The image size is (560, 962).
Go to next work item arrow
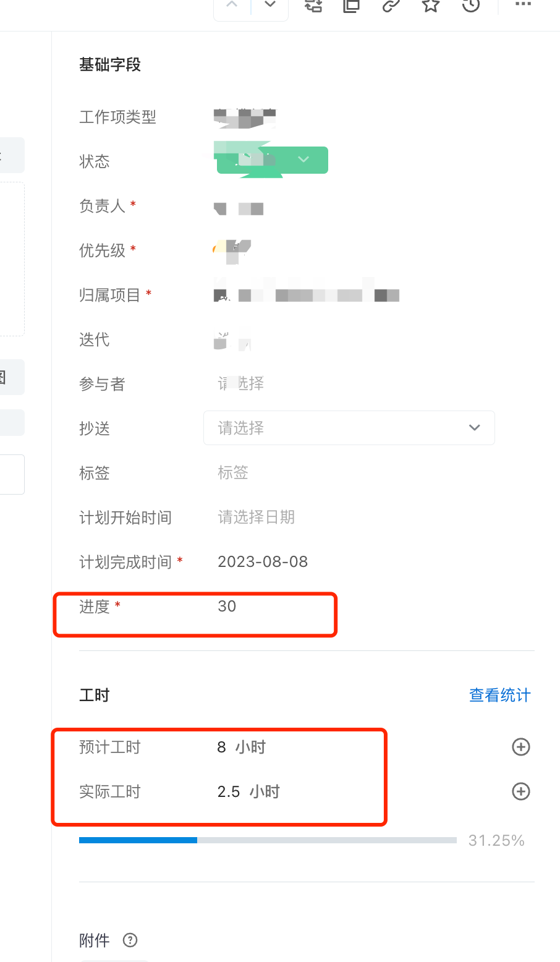[270, 5]
